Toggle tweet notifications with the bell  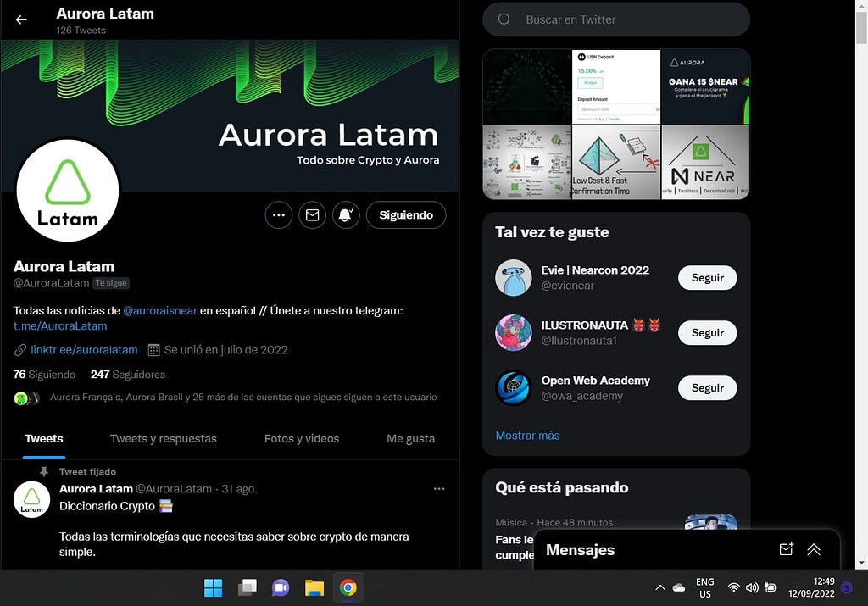(x=346, y=214)
